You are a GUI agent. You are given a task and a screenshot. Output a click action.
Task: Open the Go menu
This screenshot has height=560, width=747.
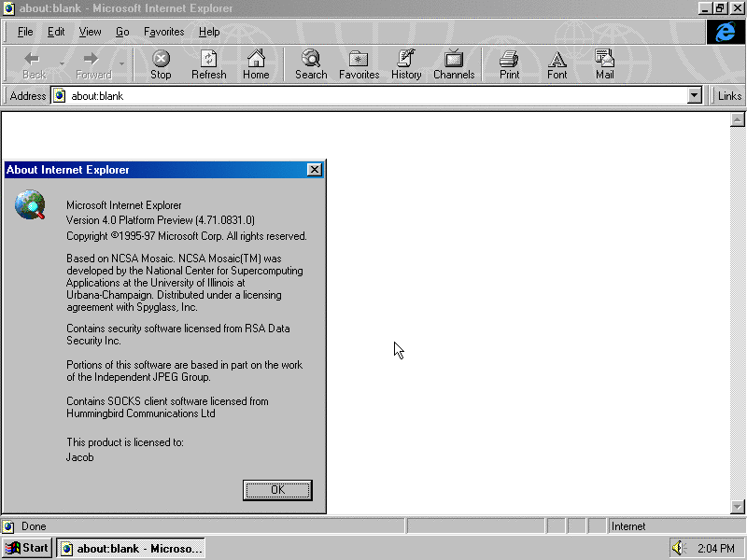pos(122,32)
